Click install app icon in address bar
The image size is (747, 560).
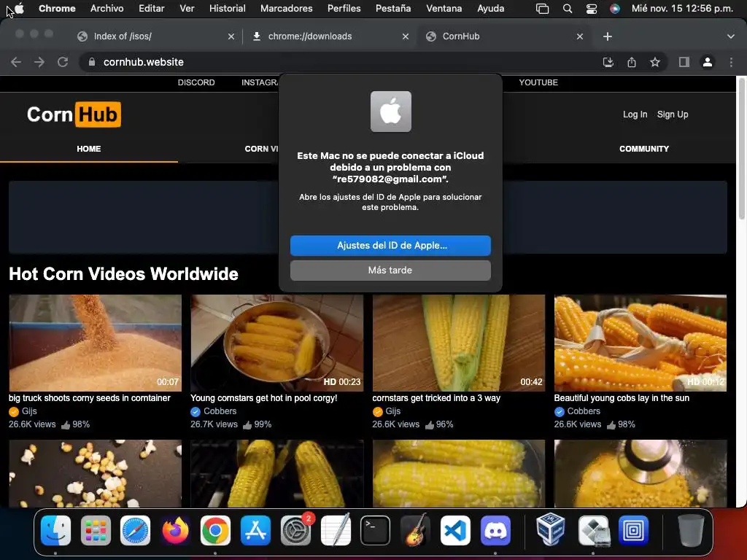pos(608,62)
